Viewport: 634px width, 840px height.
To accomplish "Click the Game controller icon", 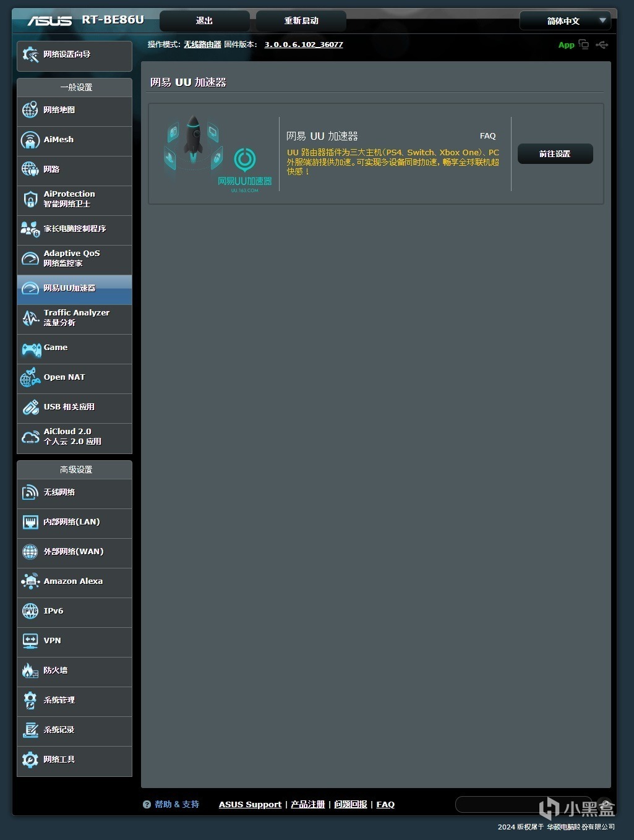I will [x=31, y=349].
